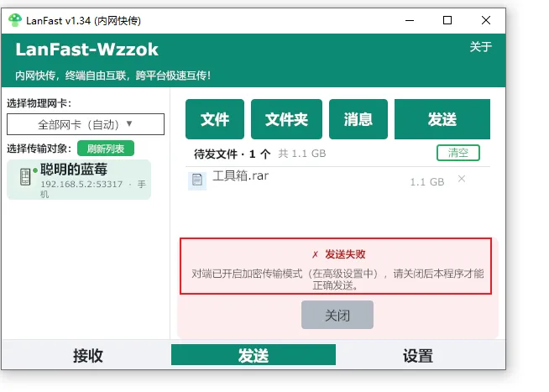This screenshot has height=392, width=549.
Task: Click the 文件 button to add files
Action: (215, 119)
